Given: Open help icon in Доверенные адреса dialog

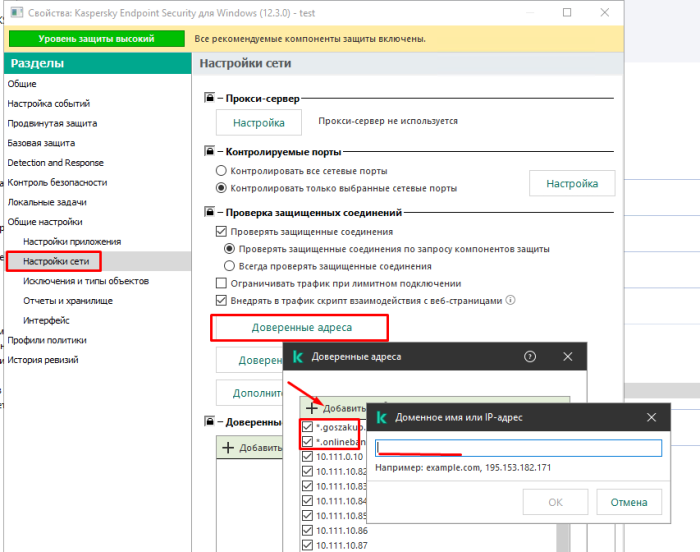Looking at the screenshot, I should click(530, 356).
